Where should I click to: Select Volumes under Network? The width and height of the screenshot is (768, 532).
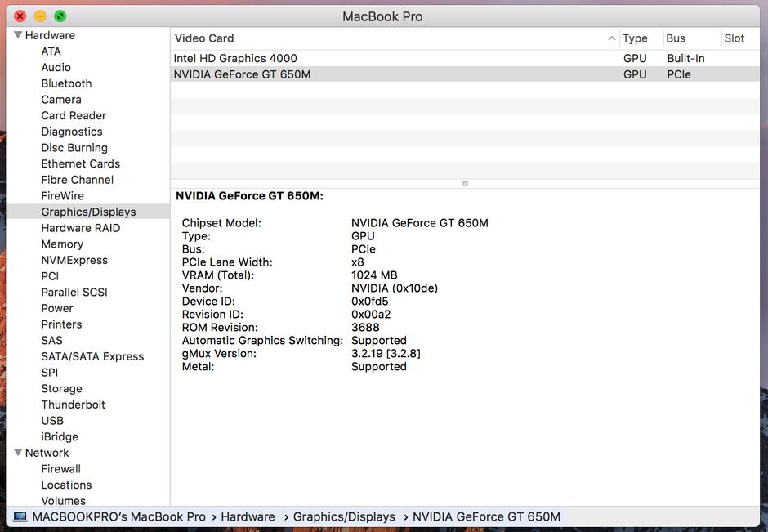coord(63,501)
